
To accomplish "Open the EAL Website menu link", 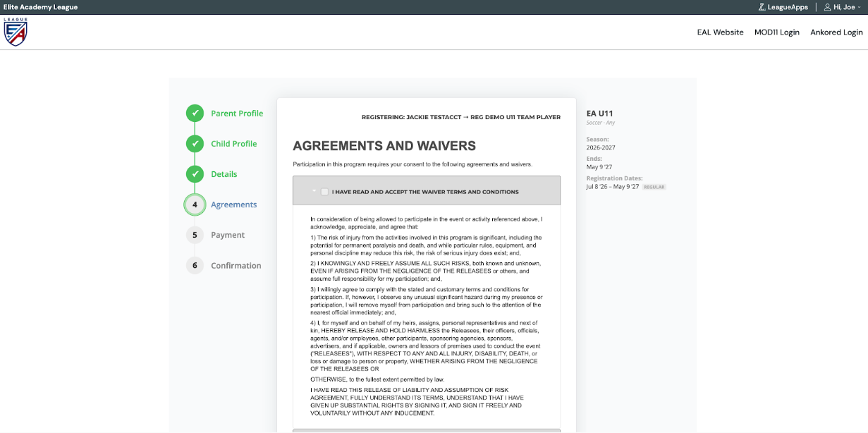I will (720, 32).
